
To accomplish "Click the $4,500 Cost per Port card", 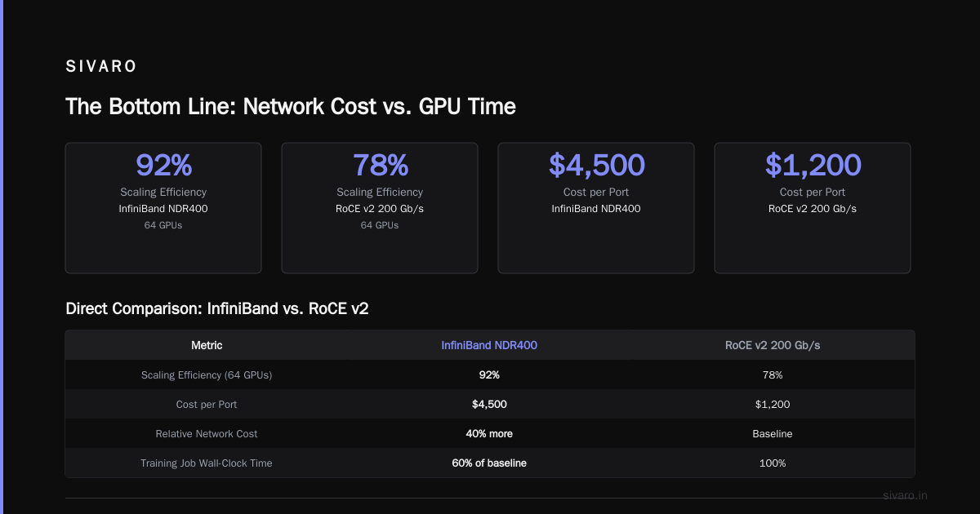I will (x=596, y=208).
